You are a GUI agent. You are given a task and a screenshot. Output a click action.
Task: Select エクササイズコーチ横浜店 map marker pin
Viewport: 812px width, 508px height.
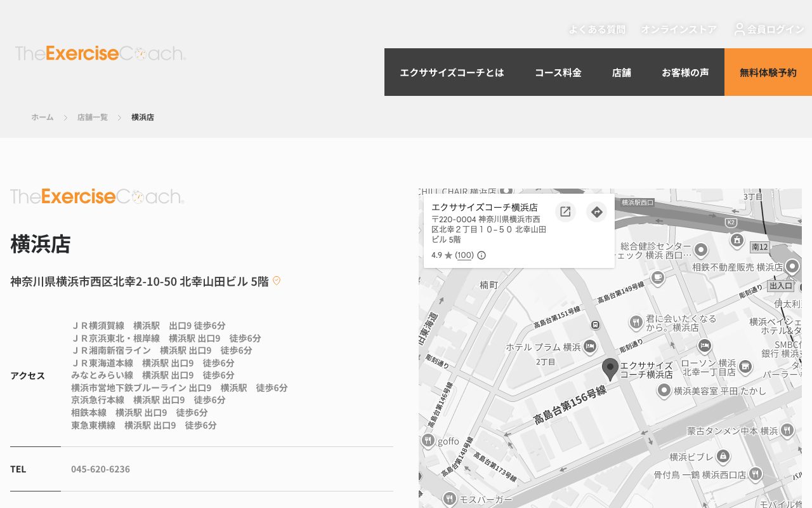(610, 369)
